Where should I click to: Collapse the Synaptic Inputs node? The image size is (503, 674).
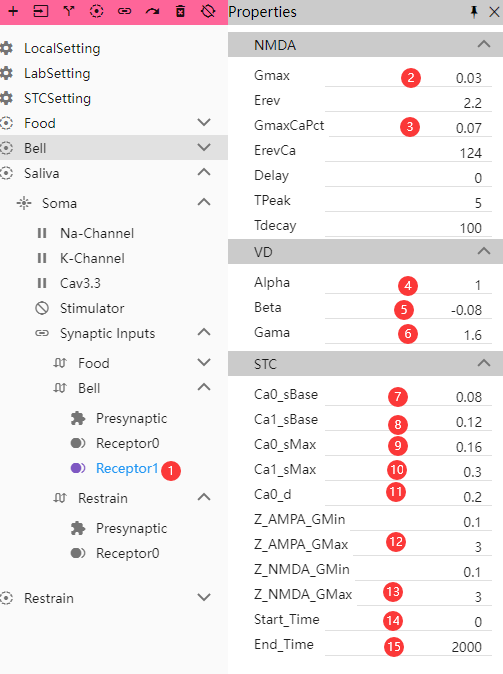pos(204,332)
